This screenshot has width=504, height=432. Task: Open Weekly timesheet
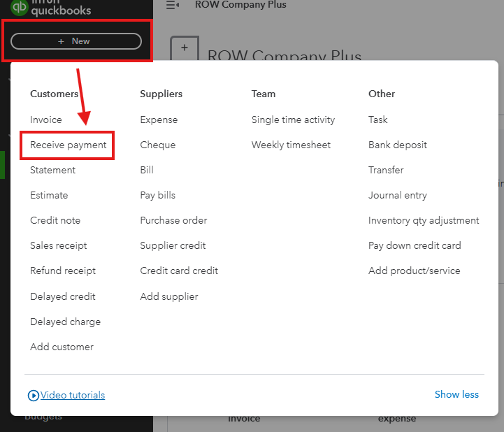(291, 145)
